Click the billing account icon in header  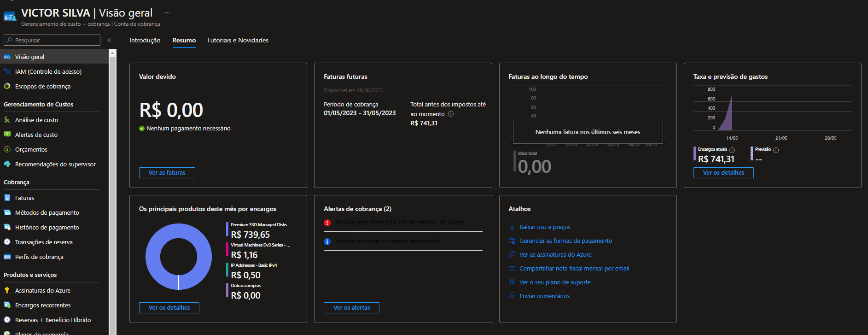coord(10,17)
